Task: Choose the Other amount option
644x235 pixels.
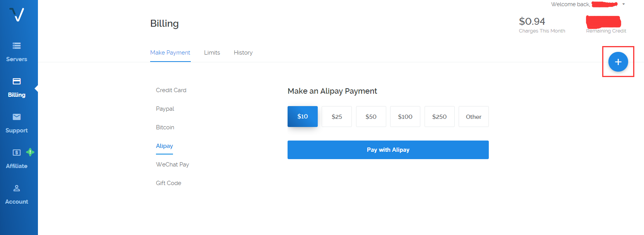Action: point(473,117)
